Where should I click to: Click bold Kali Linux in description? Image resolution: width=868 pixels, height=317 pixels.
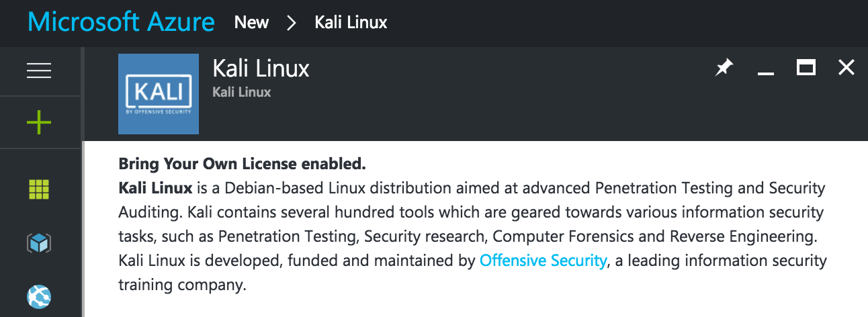(x=155, y=188)
